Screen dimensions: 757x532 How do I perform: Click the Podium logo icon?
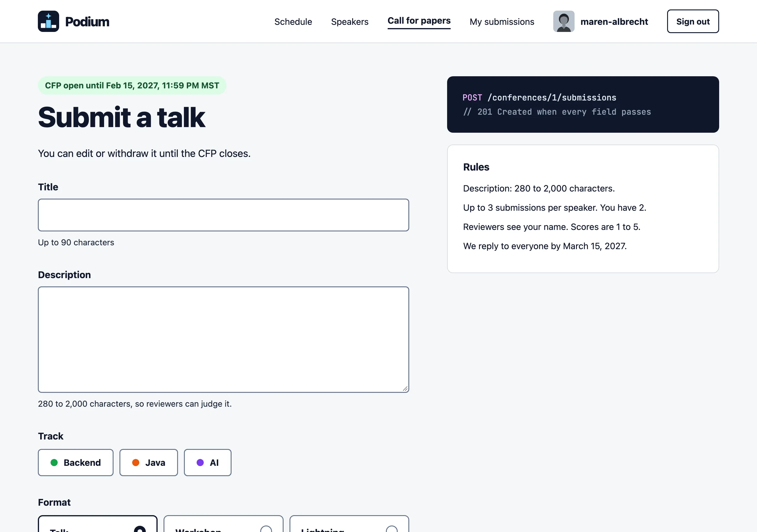tap(48, 21)
